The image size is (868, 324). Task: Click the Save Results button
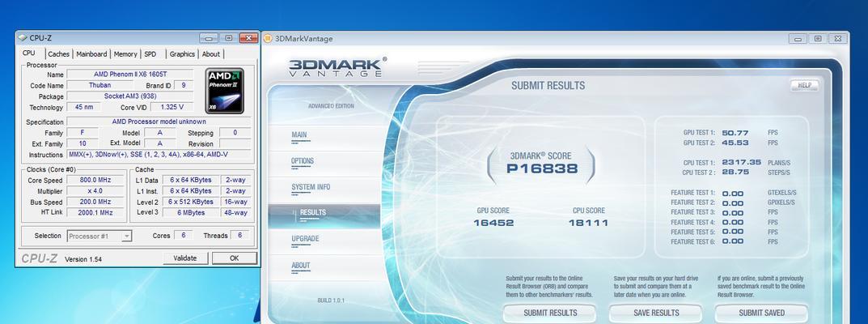tap(656, 313)
